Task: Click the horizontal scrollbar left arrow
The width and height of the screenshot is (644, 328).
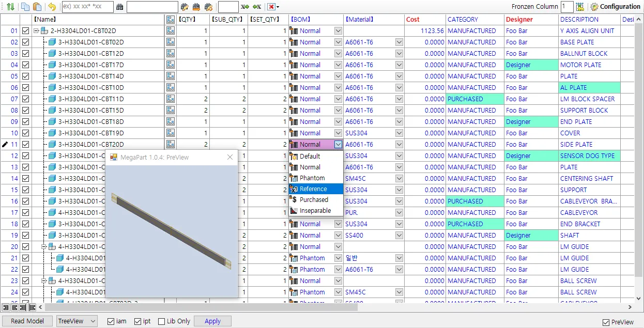Action: (x=41, y=307)
